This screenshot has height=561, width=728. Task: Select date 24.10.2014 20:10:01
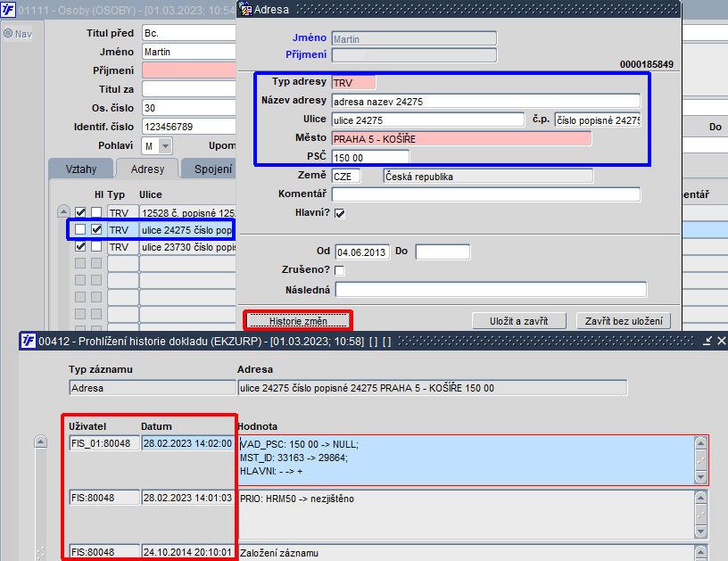click(188, 552)
